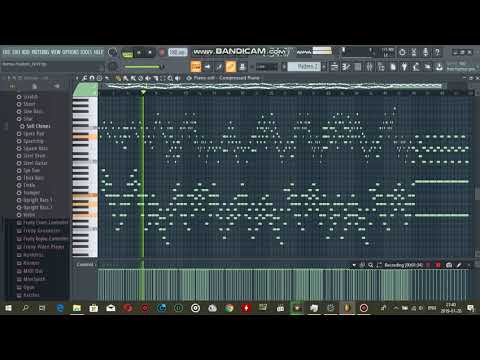Open the VIEW menu

click(56, 52)
